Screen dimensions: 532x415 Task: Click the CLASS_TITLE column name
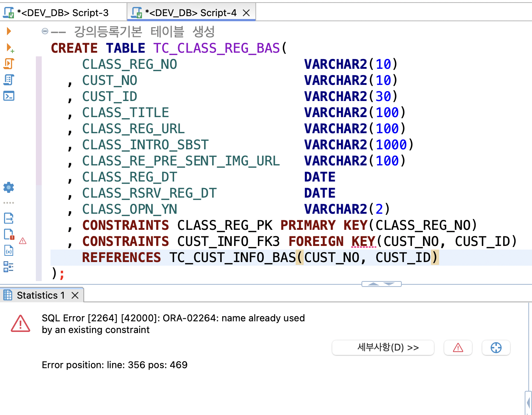click(x=125, y=112)
